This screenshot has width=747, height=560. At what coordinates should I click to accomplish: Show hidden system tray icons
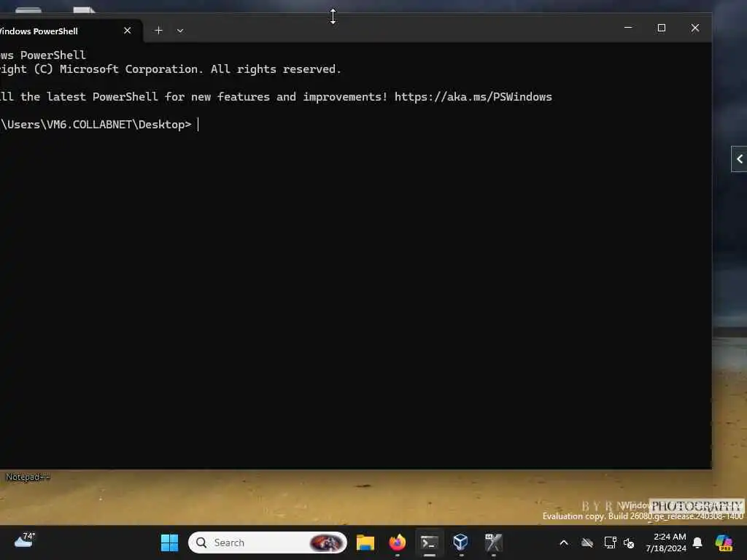564,542
